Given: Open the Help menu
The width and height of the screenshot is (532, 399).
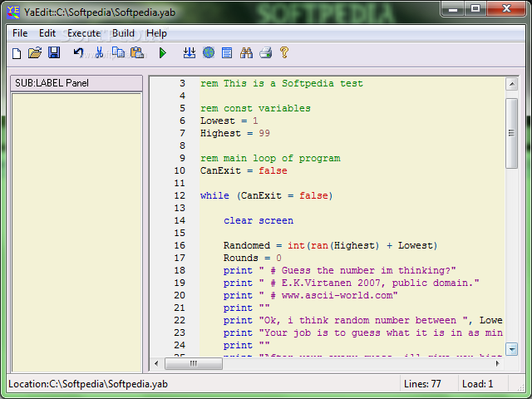Looking at the screenshot, I should (x=156, y=33).
